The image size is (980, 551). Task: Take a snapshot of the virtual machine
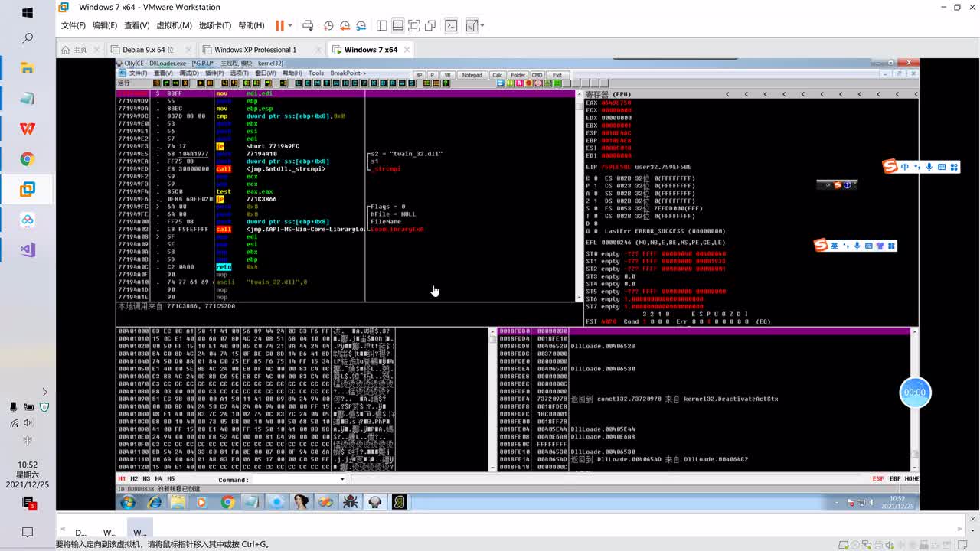pyautogui.click(x=328, y=25)
